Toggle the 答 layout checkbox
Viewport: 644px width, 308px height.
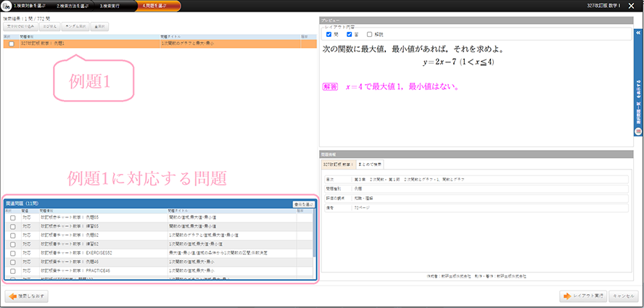tap(350, 34)
